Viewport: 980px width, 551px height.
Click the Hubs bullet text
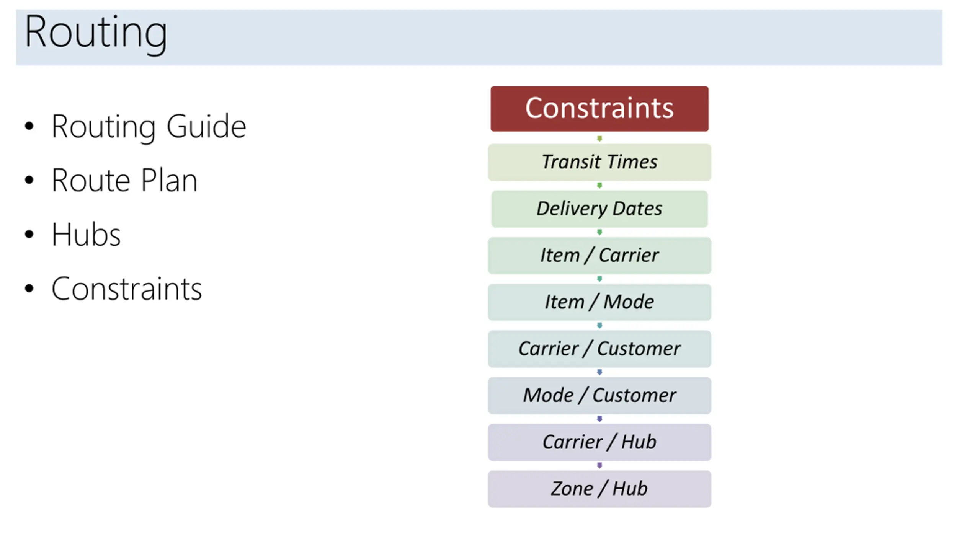coord(86,235)
